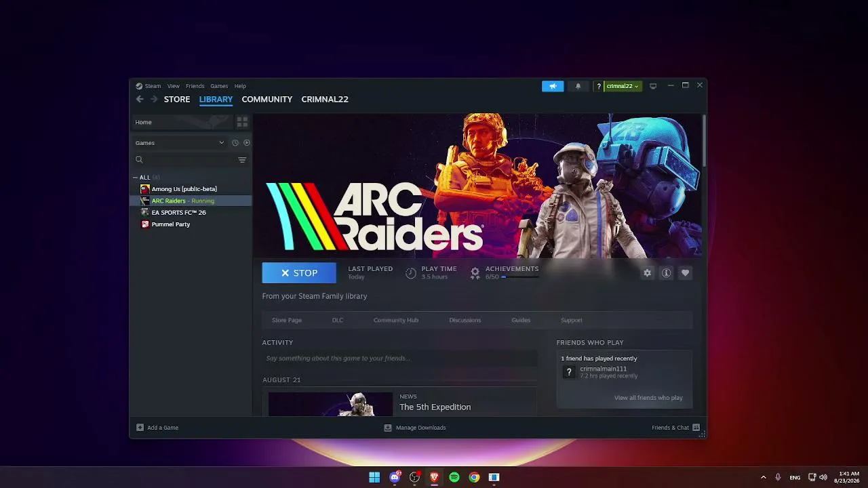Click the Manage Downloads tray icon
The height and width of the screenshot is (488, 868).
click(388, 428)
